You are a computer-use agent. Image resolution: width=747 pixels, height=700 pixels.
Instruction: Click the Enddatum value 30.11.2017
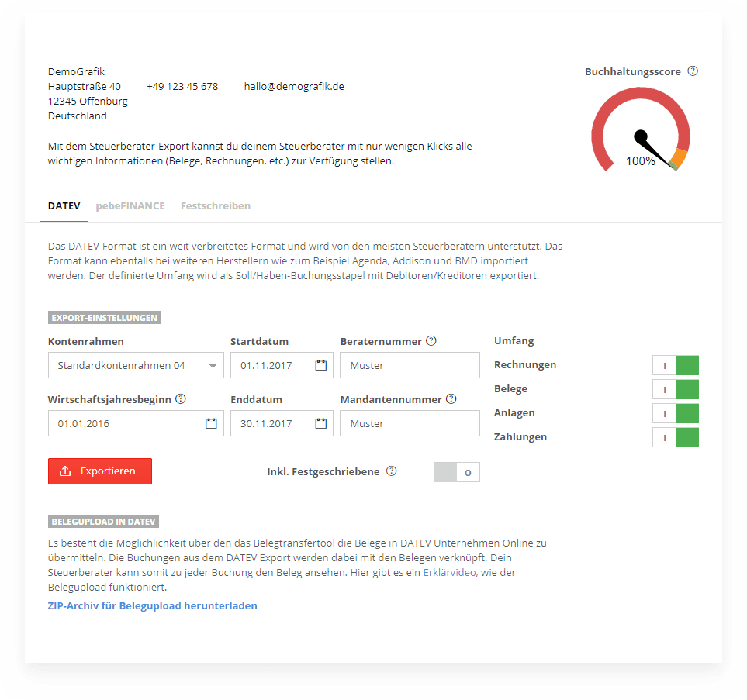pos(266,423)
